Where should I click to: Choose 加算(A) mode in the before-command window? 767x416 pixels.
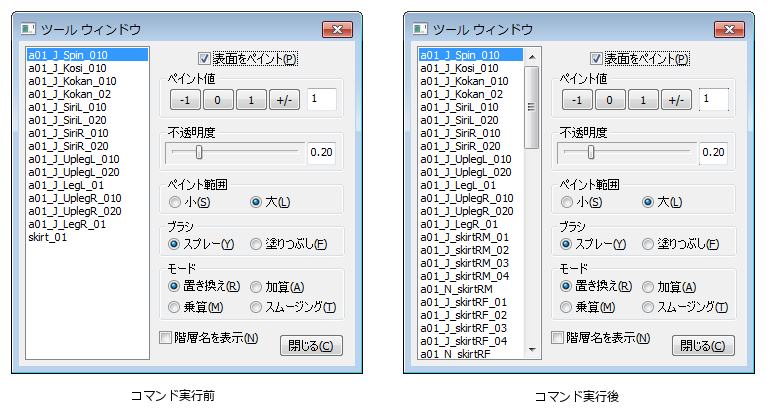257,287
